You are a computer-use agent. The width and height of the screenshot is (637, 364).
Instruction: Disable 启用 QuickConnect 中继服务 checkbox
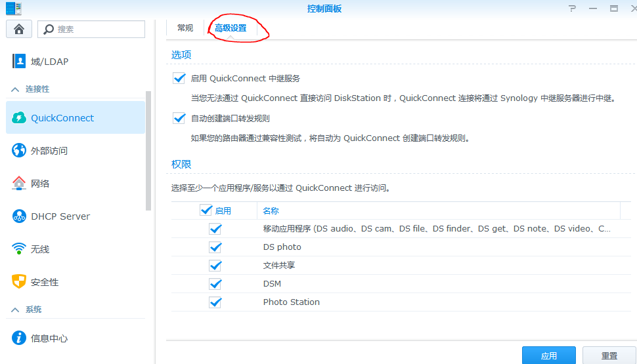tap(179, 78)
